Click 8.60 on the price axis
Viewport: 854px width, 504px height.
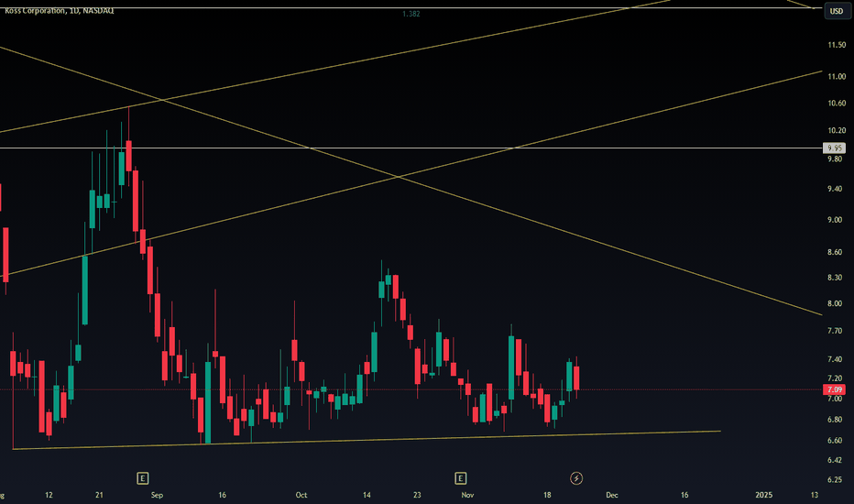(835, 252)
